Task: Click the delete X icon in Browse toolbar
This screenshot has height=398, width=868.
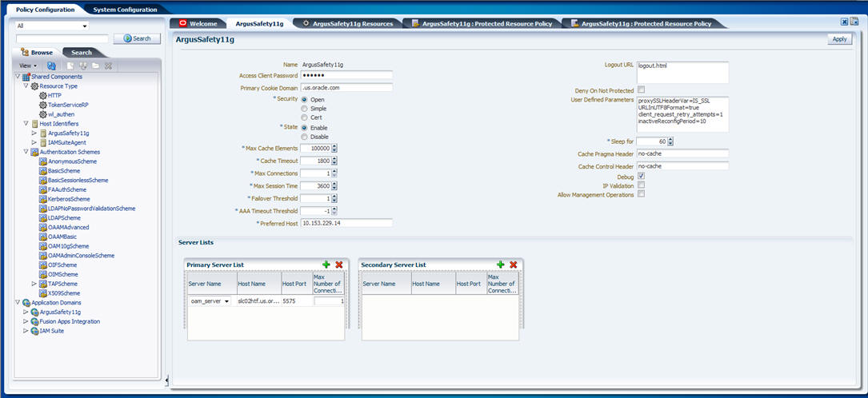Action: (108, 66)
